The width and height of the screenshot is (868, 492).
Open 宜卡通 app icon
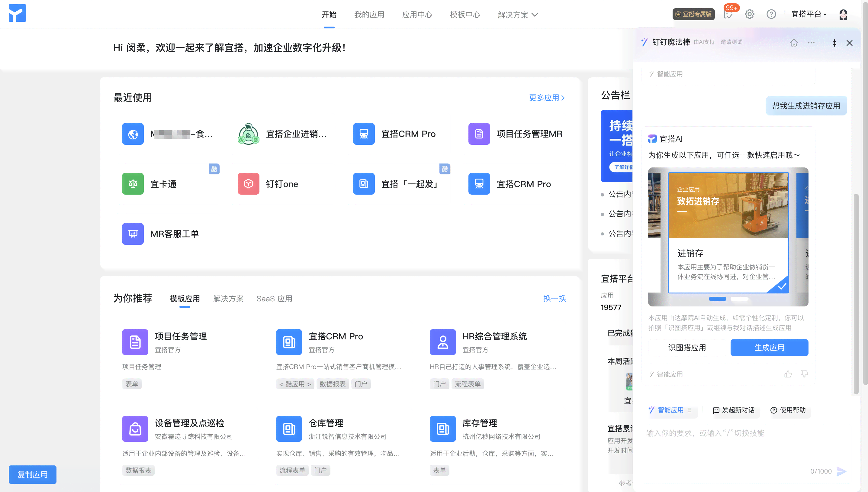tap(133, 184)
